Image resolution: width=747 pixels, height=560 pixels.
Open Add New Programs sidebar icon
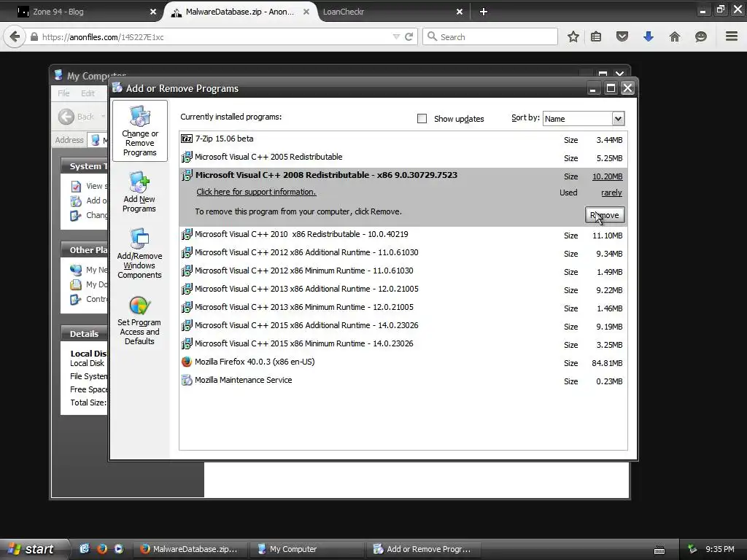pyautogui.click(x=139, y=192)
